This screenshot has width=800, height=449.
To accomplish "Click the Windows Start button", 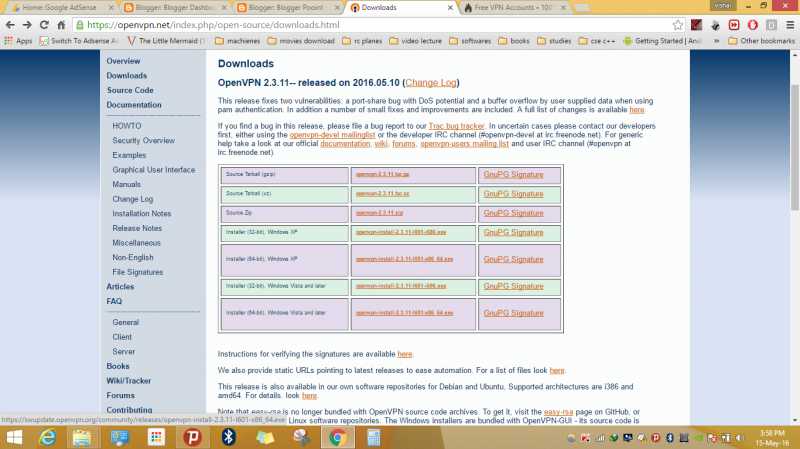I will click(14, 437).
